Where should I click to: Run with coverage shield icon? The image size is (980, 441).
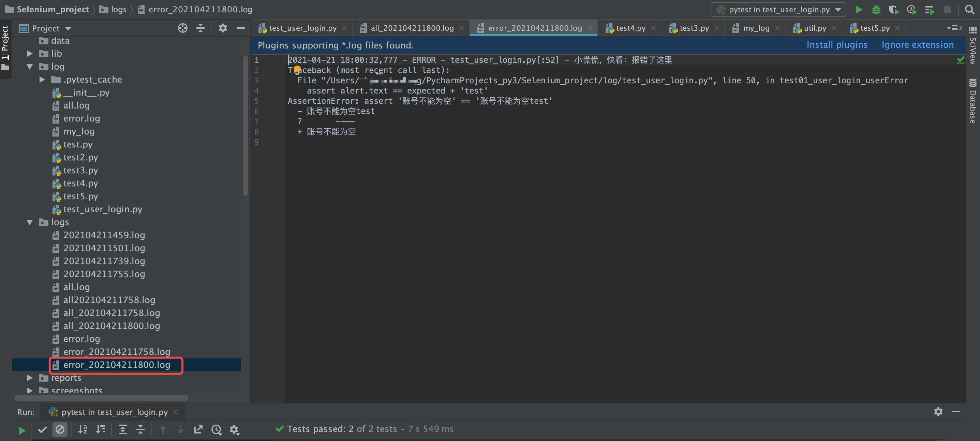pyautogui.click(x=893, y=10)
